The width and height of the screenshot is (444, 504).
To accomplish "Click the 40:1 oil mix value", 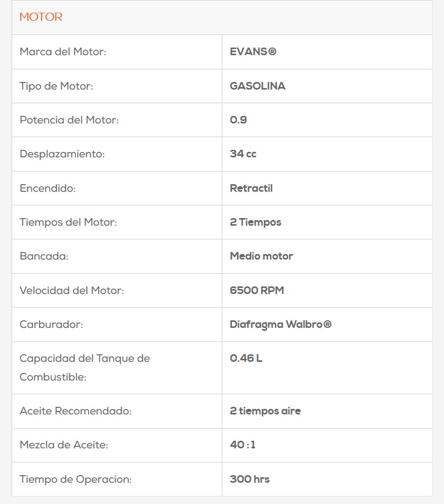I will (x=243, y=445).
